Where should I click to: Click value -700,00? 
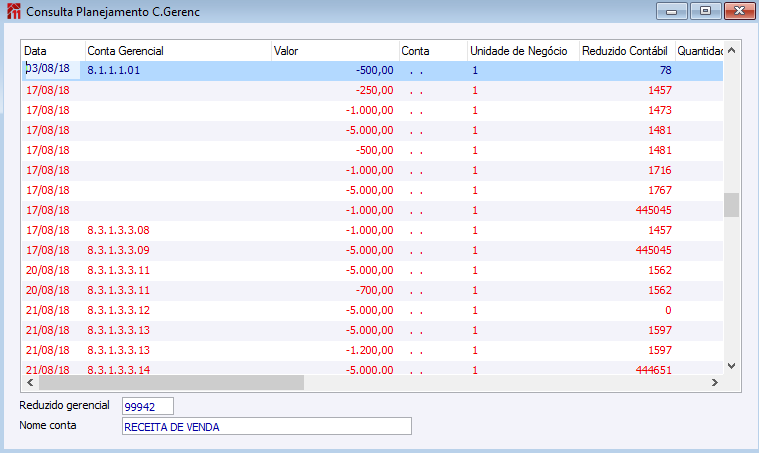[x=375, y=290]
